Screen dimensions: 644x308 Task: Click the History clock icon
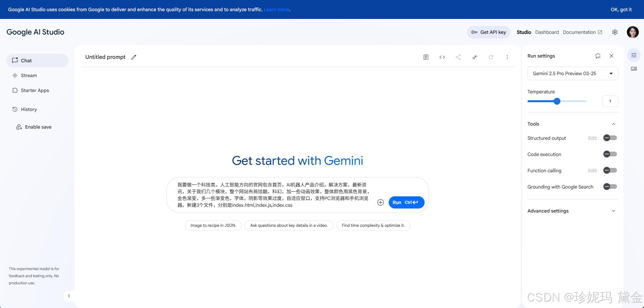point(15,109)
